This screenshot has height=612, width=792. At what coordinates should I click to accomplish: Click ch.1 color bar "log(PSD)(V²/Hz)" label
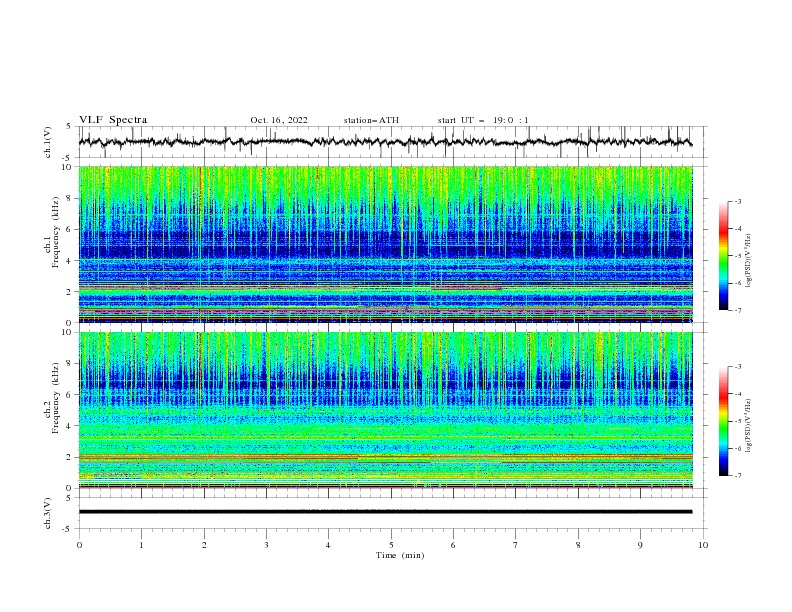tap(749, 261)
